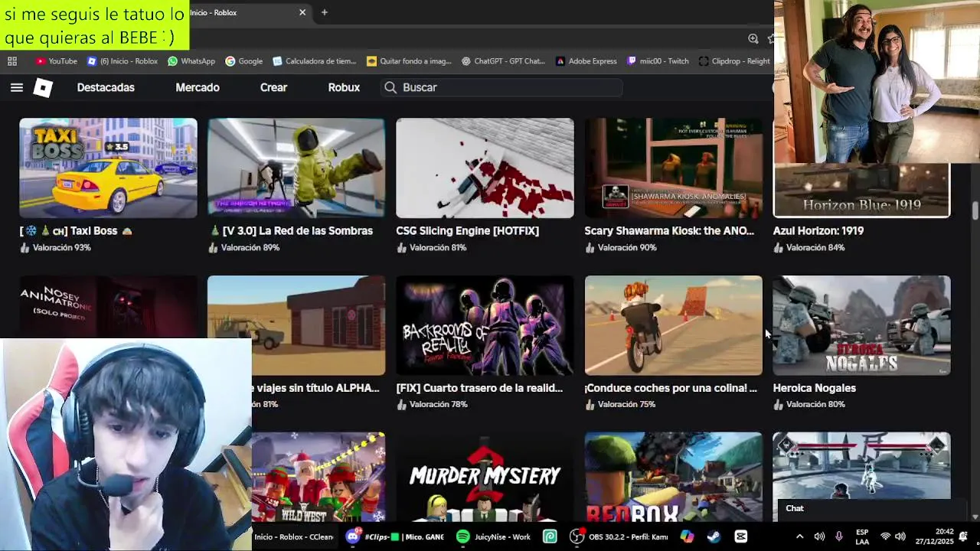Image resolution: width=980 pixels, height=551 pixels.
Task: Open OBS 30.2.2 from the taskbar
Action: 619,536
